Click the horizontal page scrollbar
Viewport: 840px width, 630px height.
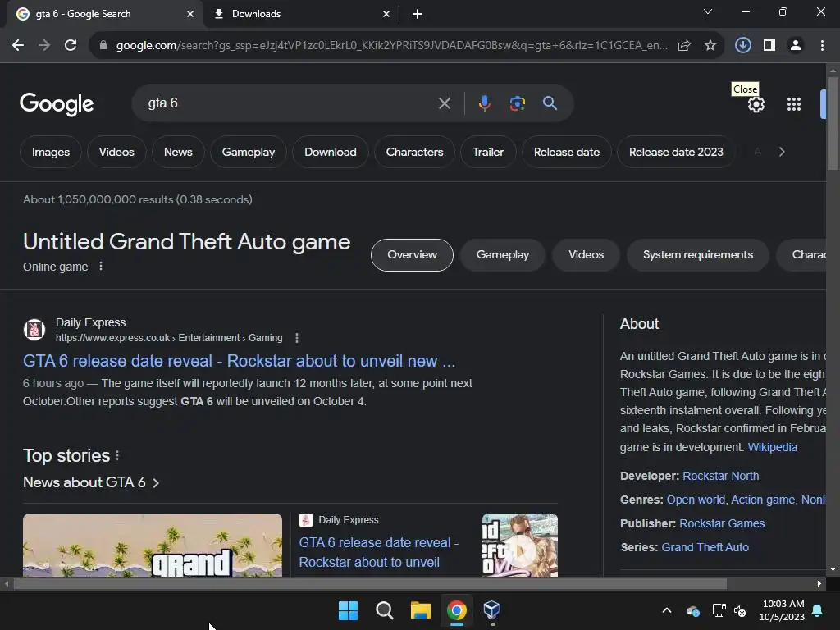click(x=370, y=584)
